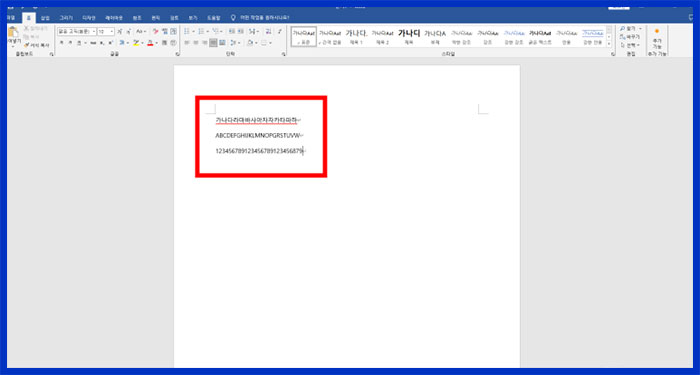Viewport: 700px width, 375px height.
Task: Open the 보기 (View) ribbon tab
Action: click(193, 18)
